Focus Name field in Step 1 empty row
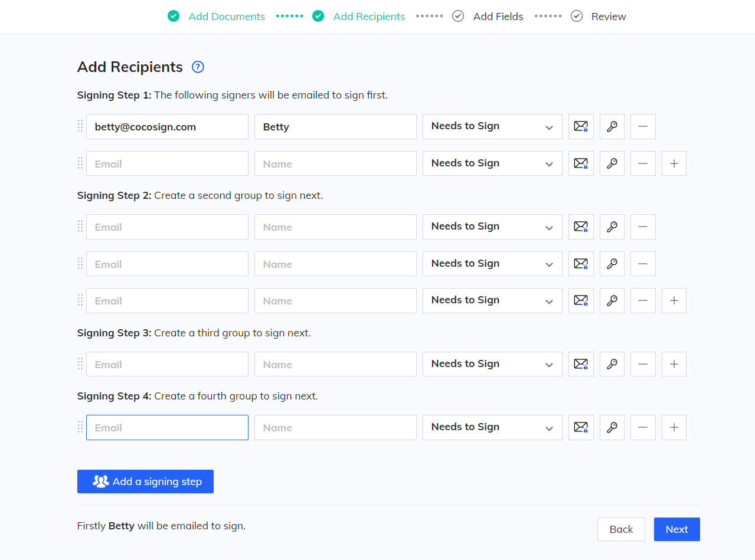Screen dimensions: 755x560 click(x=335, y=163)
